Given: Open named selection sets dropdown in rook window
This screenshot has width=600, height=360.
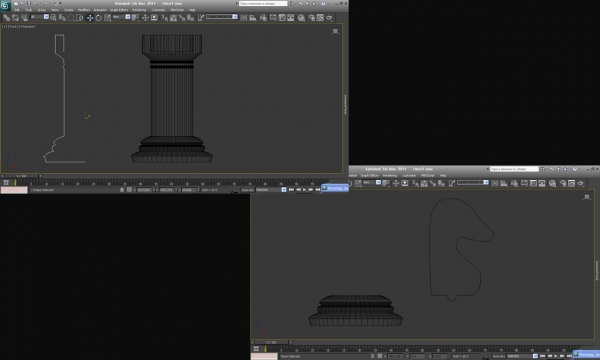Looking at the screenshot, I should point(222,17).
